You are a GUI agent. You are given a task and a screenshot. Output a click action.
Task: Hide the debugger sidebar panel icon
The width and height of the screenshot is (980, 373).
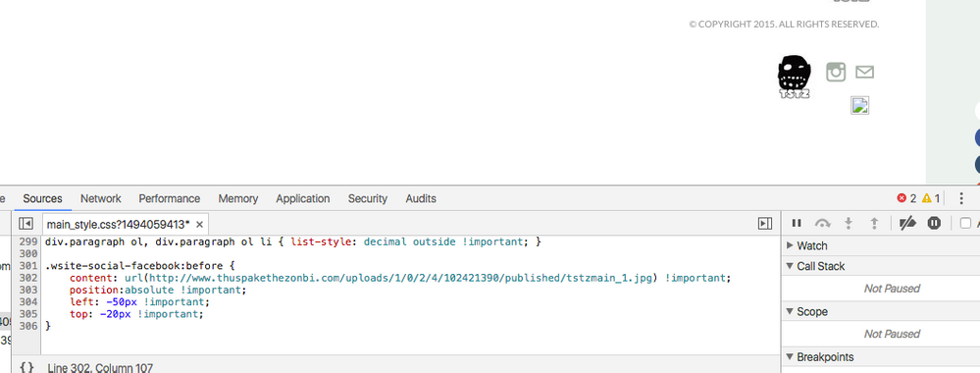(764, 224)
